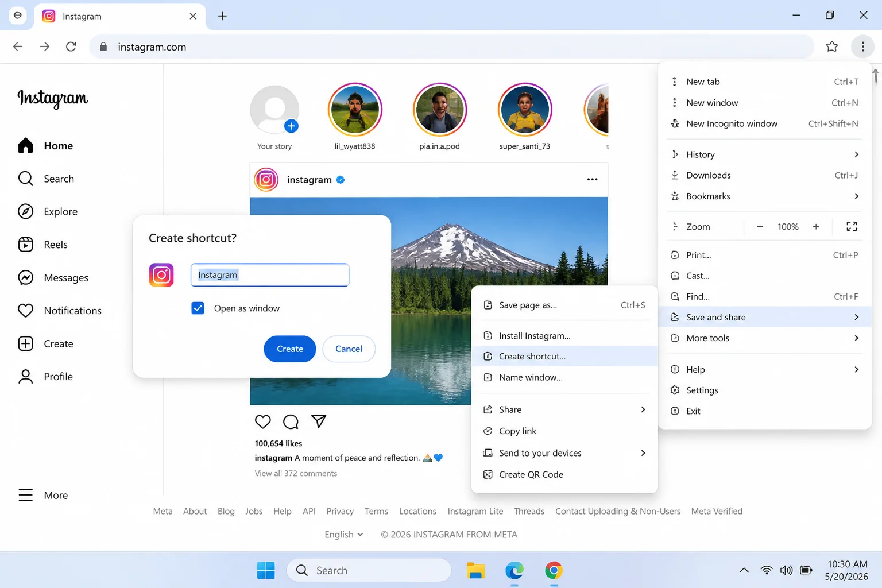Click the instagram.com address bar

451,47
